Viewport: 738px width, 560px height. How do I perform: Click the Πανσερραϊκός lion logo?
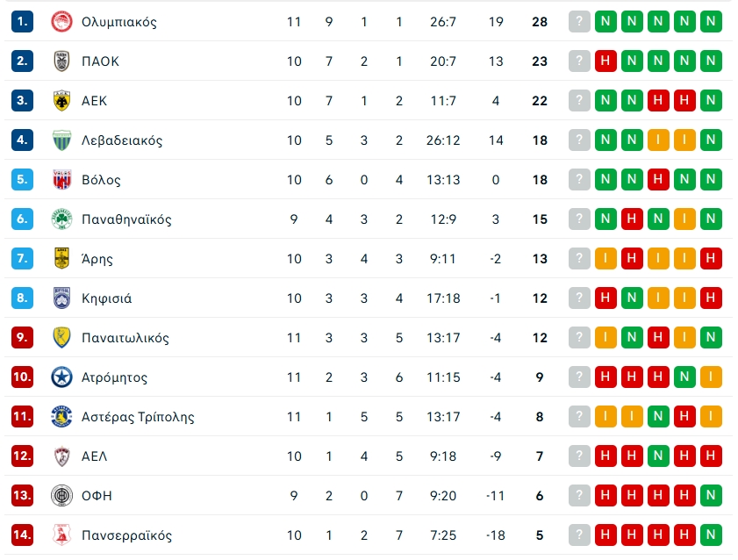[61, 535]
